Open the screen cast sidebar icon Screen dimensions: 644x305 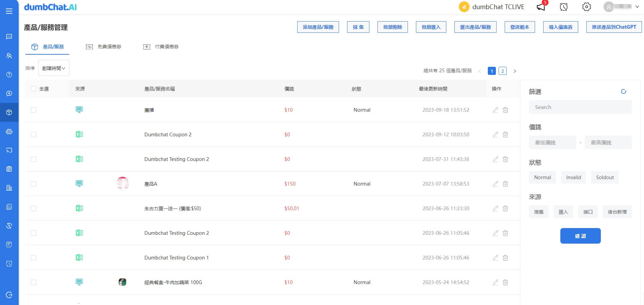(x=9, y=150)
